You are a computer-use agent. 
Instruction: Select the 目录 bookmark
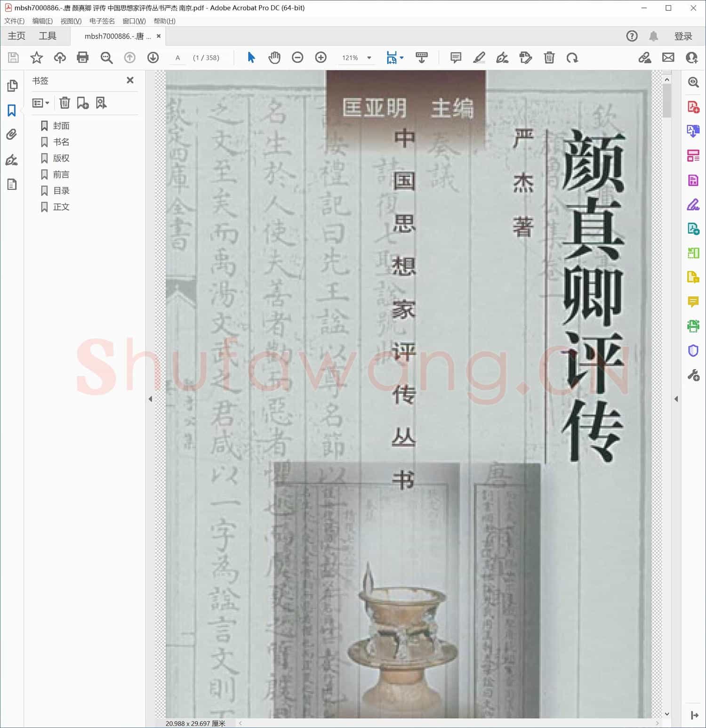pyautogui.click(x=61, y=190)
